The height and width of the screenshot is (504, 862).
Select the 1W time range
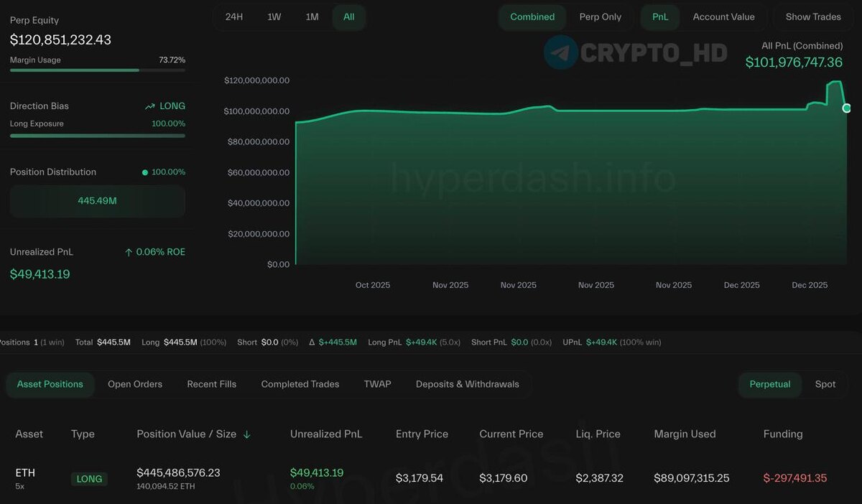(x=274, y=17)
